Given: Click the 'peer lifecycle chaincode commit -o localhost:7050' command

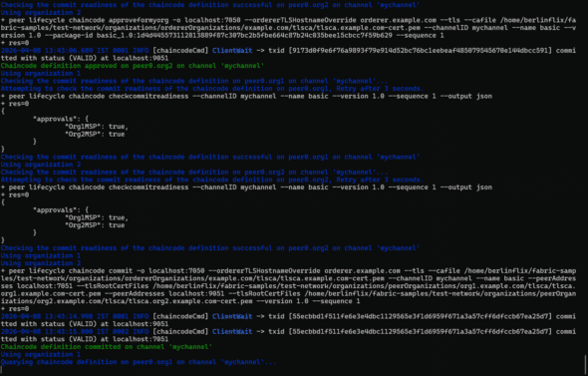Looking at the screenshot, I should click(107, 271).
